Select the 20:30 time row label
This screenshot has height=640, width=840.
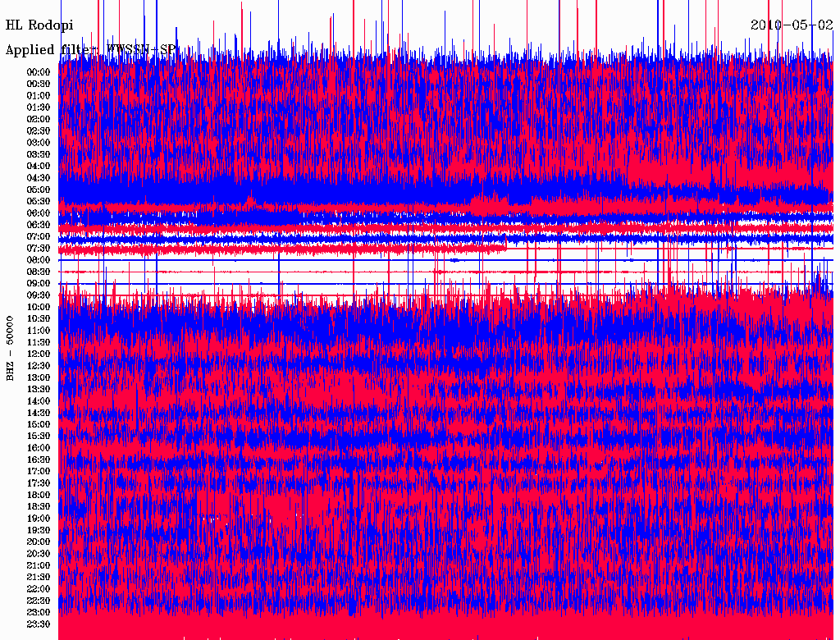(x=39, y=554)
